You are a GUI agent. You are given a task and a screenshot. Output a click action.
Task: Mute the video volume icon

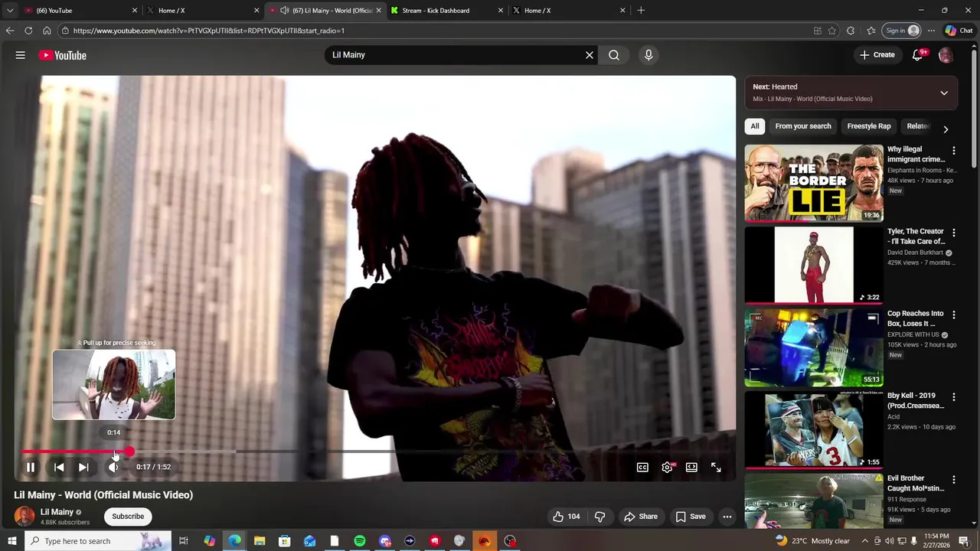pyautogui.click(x=113, y=467)
